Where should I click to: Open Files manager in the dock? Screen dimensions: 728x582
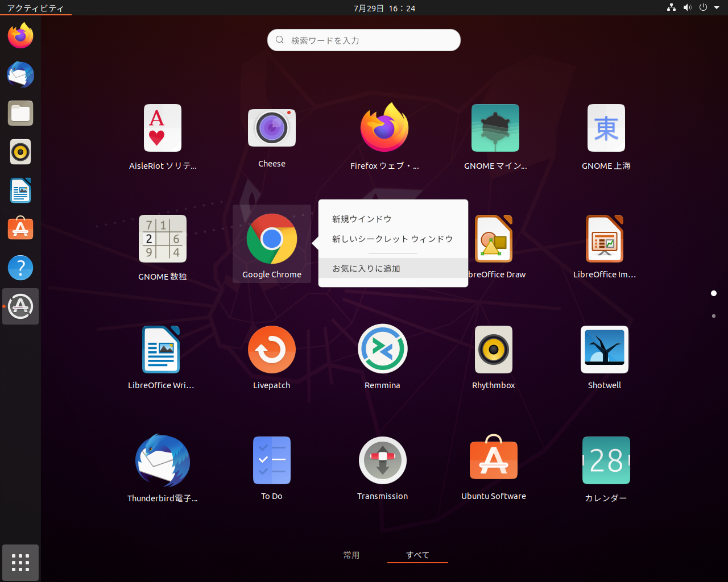click(20, 113)
